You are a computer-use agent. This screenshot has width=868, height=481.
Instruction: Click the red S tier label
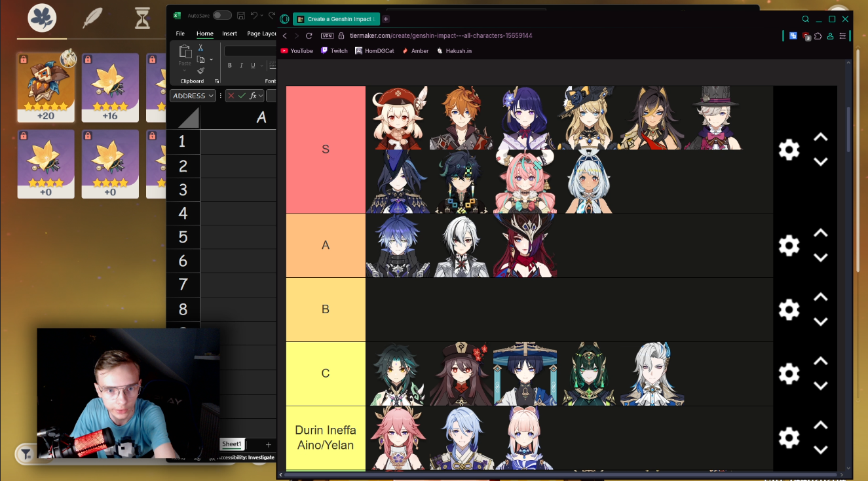tap(326, 149)
